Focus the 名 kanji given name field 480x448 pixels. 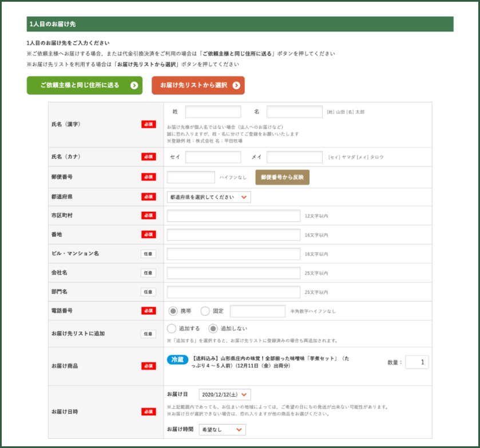(295, 112)
